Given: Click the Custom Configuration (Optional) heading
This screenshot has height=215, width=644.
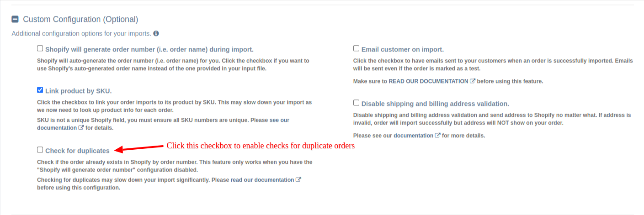Looking at the screenshot, I should coord(80,20).
